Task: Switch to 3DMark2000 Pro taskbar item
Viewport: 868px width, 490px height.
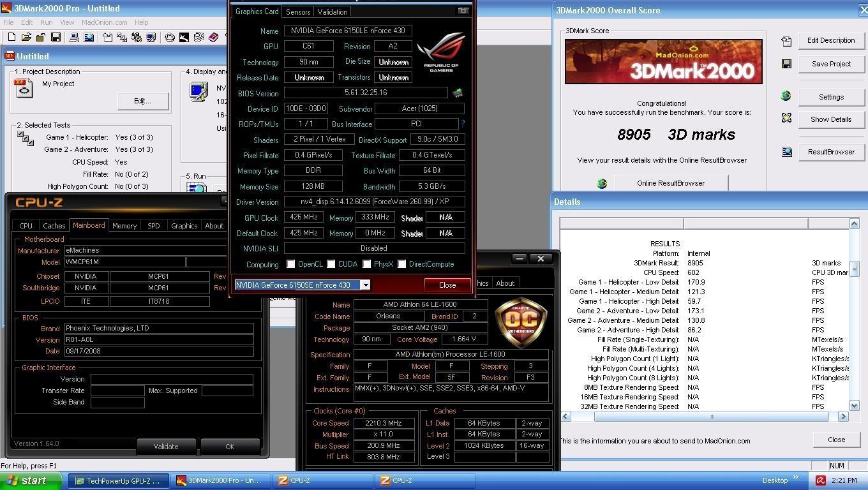Action: [221, 480]
